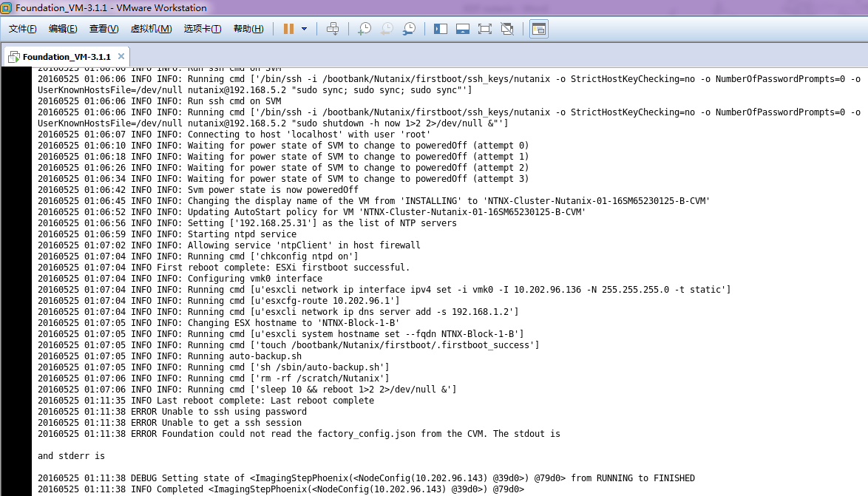Screen dimensions: 868x496
Task: Click the 'rm -rf /scratch/Nutanix' command line
Action: [x=214, y=378]
